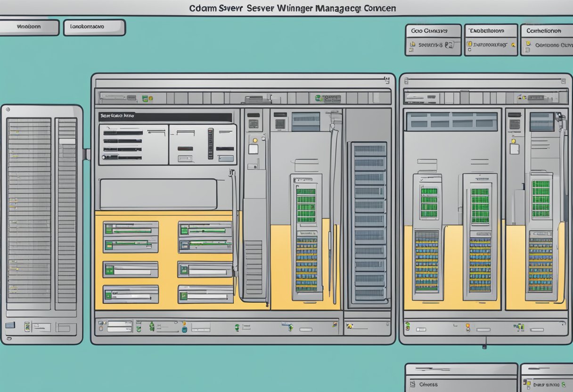This screenshot has width=573, height=392.
Task: Click the chip icon below the dark tower header
Action: click(254, 123)
